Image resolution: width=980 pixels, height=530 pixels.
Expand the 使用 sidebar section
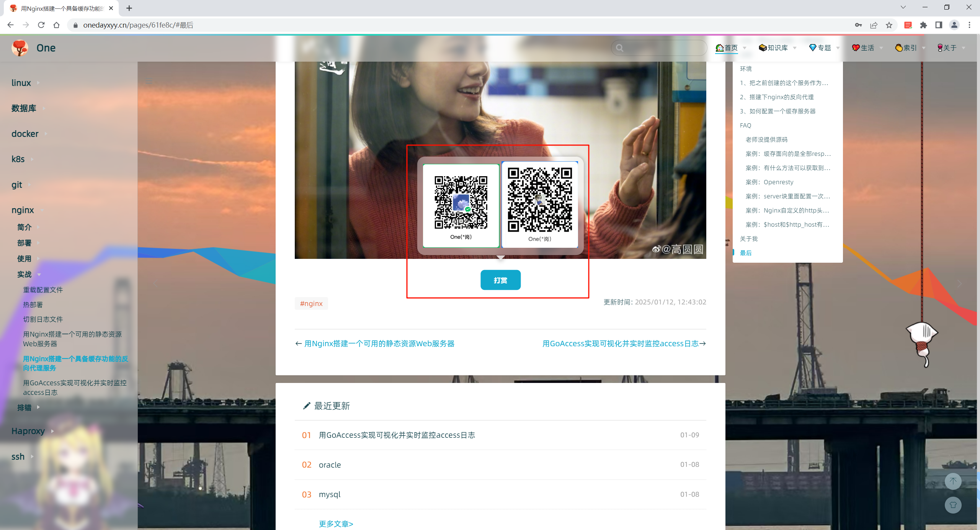click(28, 258)
